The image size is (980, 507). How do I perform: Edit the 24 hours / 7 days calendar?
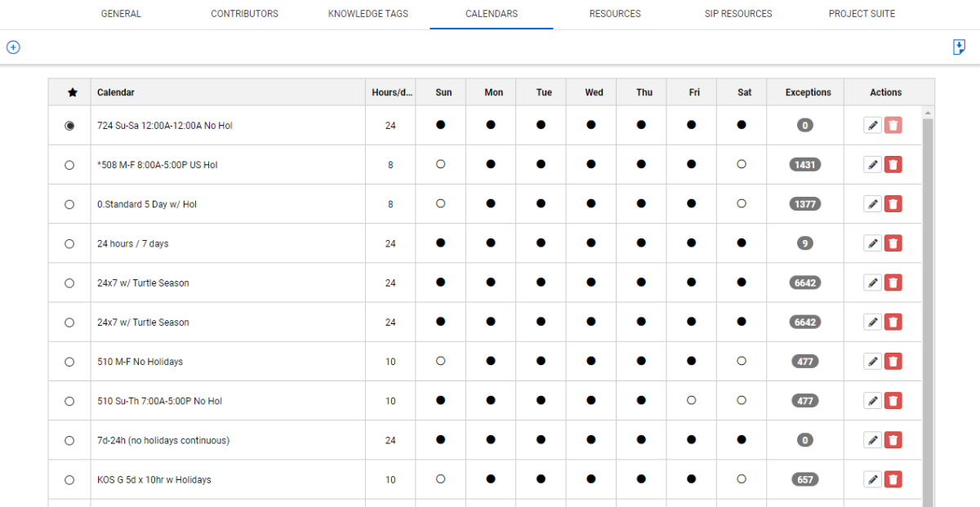click(873, 243)
